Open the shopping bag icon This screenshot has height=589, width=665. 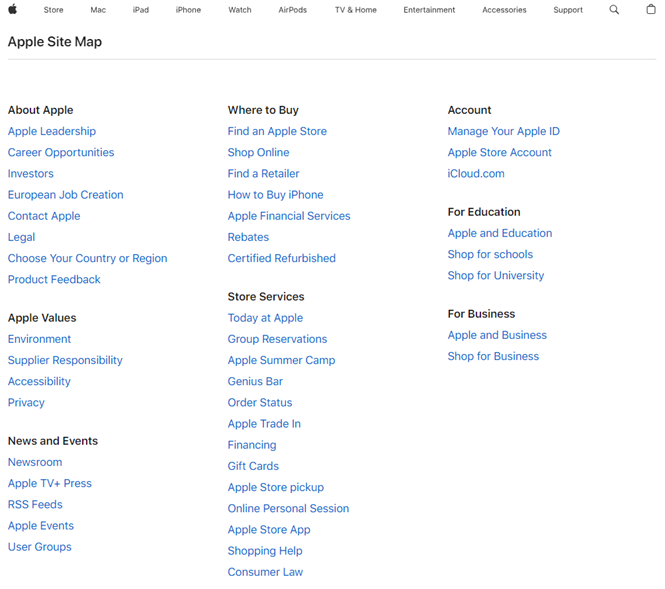(x=651, y=9)
